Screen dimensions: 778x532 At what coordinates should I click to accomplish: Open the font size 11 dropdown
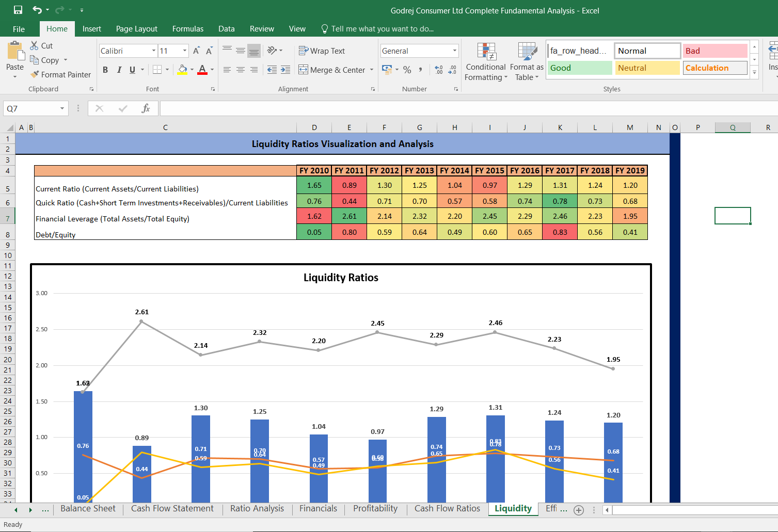[x=185, y=51]
